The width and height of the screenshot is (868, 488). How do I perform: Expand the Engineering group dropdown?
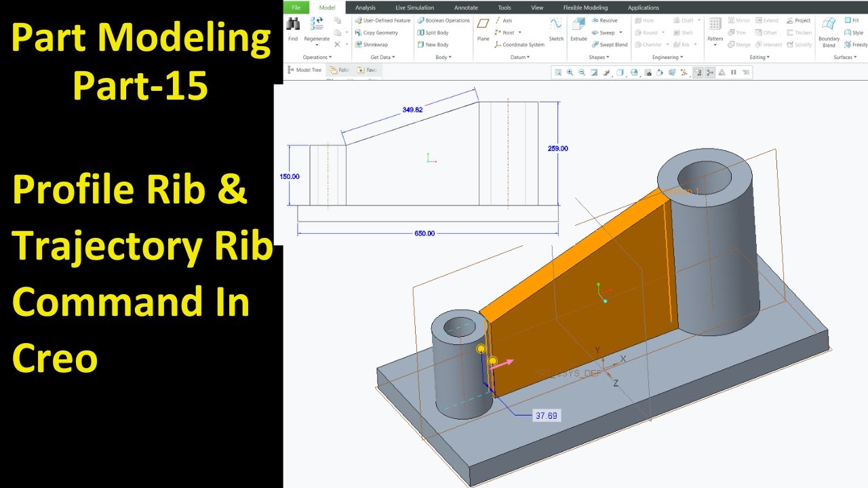pyautogui.click(x=667, y=58)
